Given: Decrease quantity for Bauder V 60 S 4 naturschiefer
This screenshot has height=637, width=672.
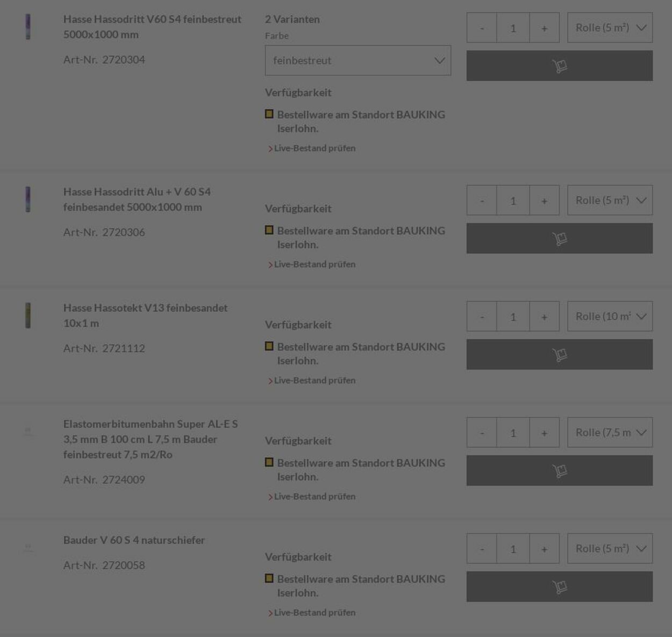Looking at the screenshot, I should (482, 548).
